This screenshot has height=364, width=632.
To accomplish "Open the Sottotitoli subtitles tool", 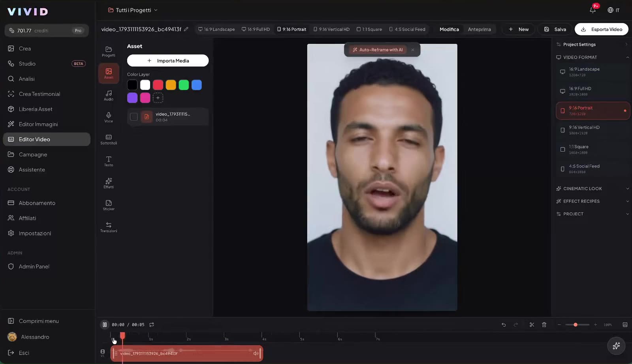I will coord(109,139).
